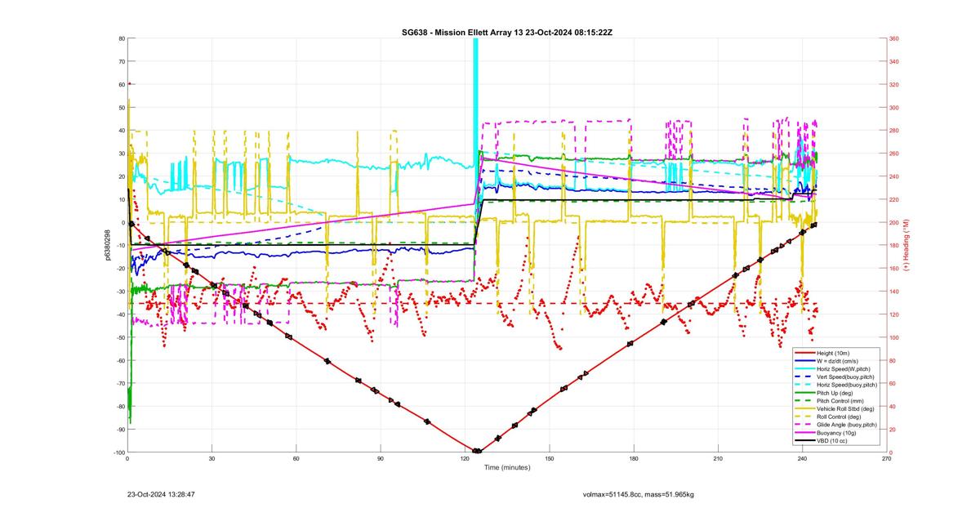Click the "360" tick on the heading axis
The image size is (980, 508).
894,38
